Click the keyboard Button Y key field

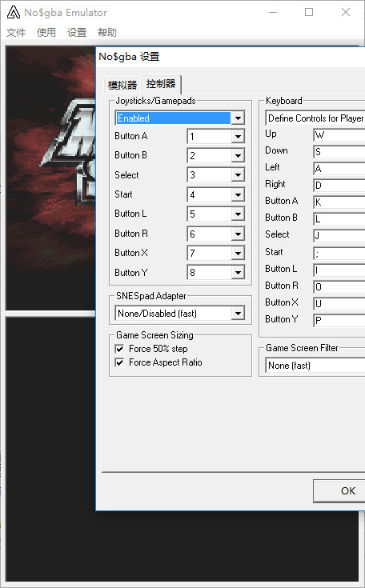[339, 321]
